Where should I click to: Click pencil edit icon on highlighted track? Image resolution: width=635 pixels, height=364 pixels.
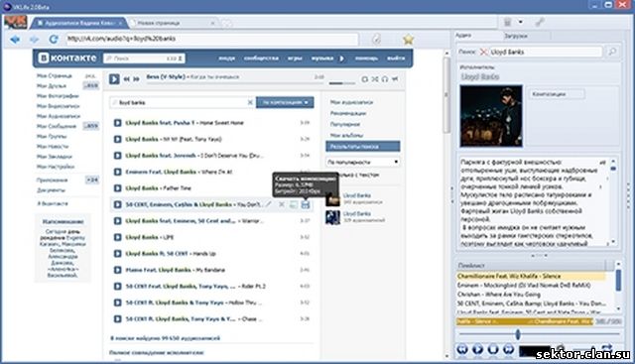pos(268,204)
